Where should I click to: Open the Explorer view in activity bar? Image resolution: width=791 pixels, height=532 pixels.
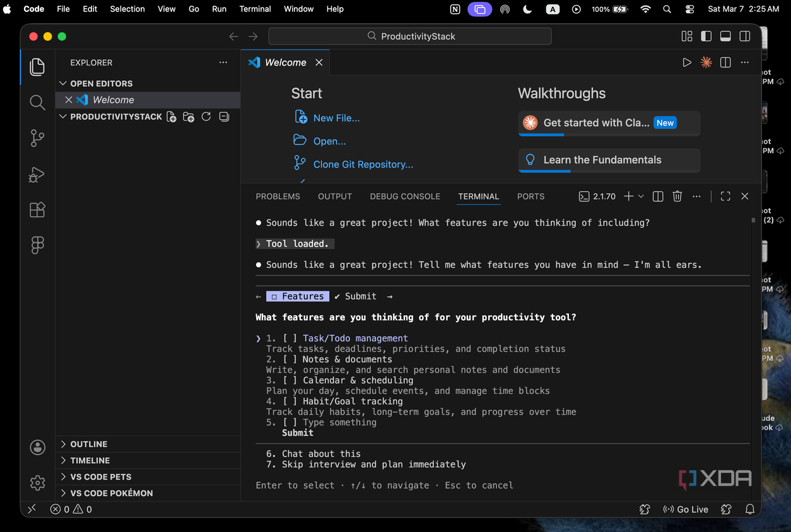pyautogui.click(x=37, y=67)
